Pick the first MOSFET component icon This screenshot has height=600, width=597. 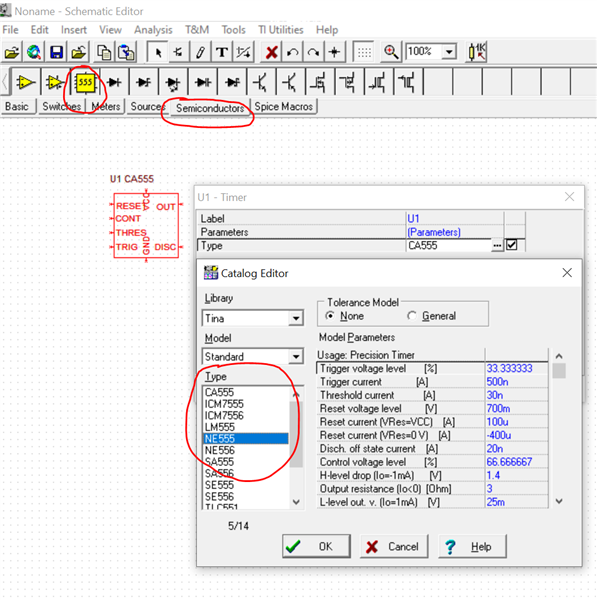pos(320,82)
